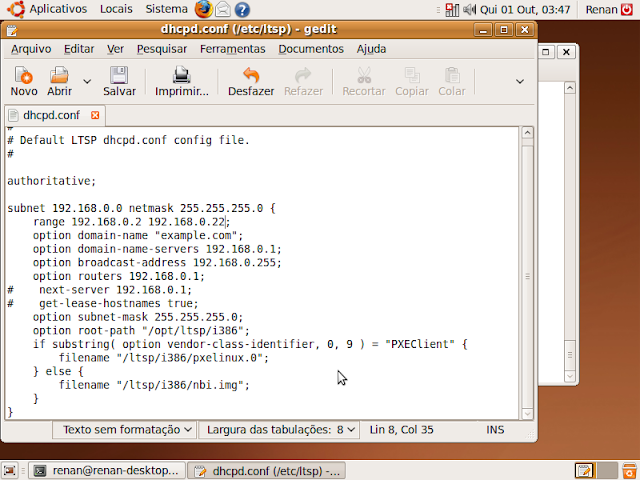Click the Renan user name in the panel
The image size is (640, 480).
coord(601,9)
